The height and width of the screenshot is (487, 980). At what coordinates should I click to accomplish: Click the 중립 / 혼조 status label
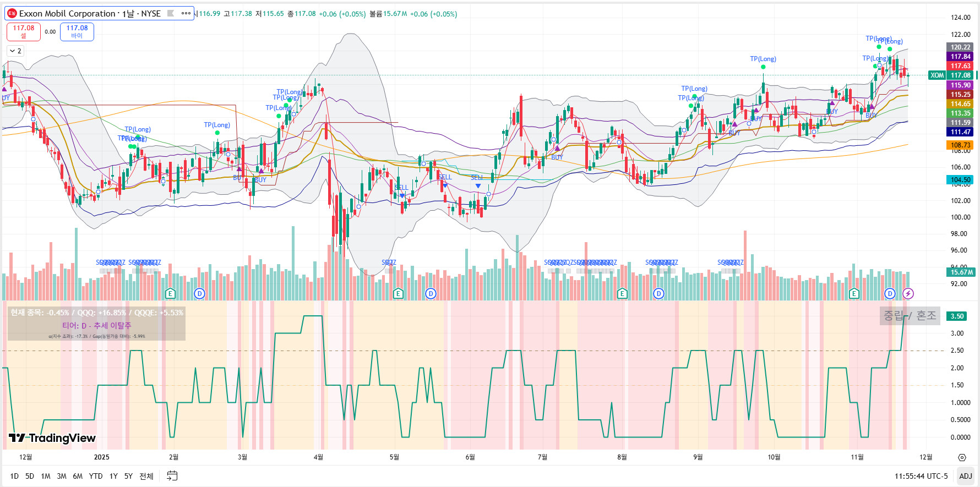pyautogui.click(x=910, y=315)
